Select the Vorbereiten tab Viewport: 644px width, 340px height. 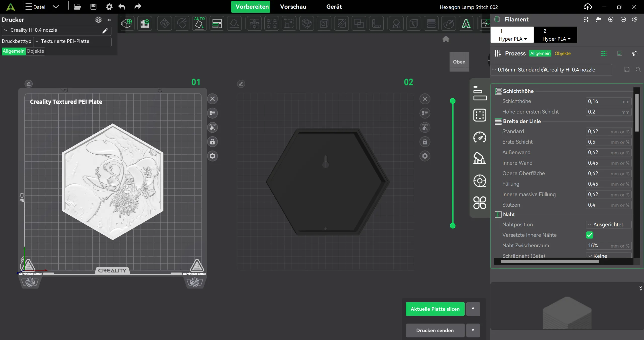(x=251, y=7)
